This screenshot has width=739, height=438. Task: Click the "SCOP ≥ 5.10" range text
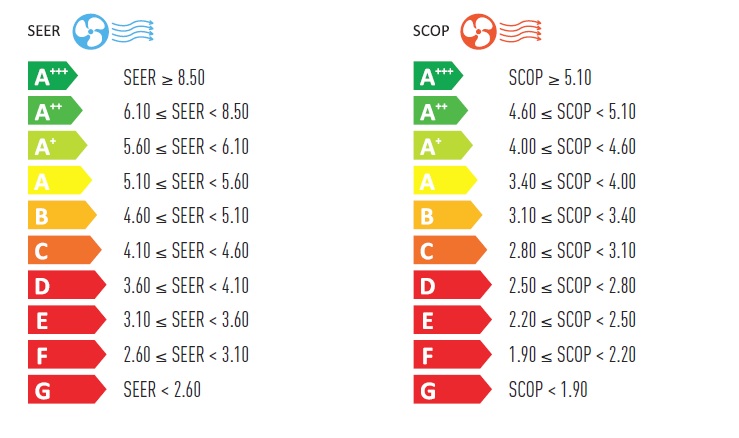[x=549, y=77]
